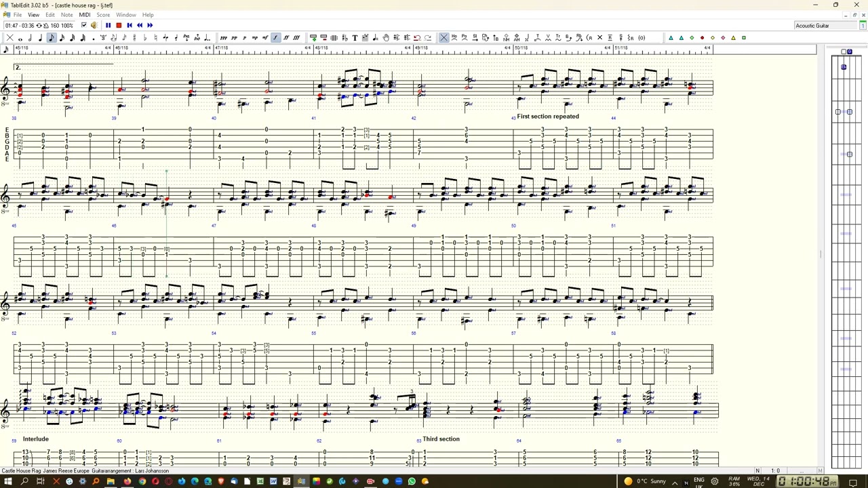Click the "Interlude" section label

point(35,439)
